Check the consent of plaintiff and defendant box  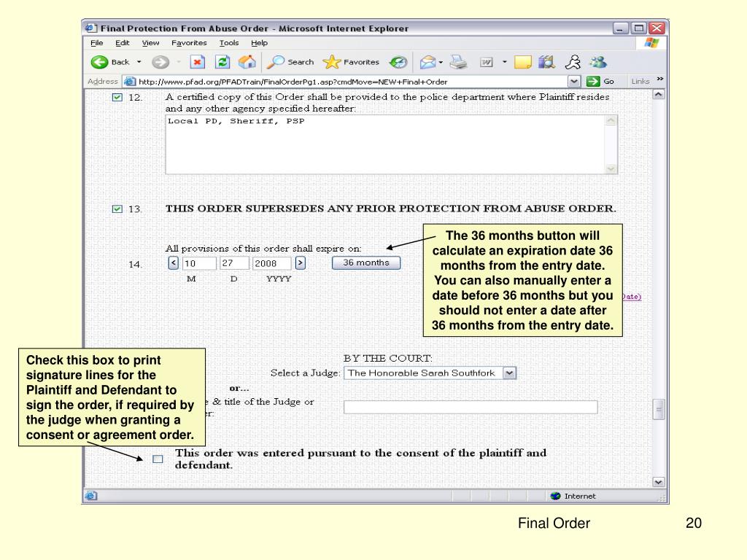click(x=158, y=459)
